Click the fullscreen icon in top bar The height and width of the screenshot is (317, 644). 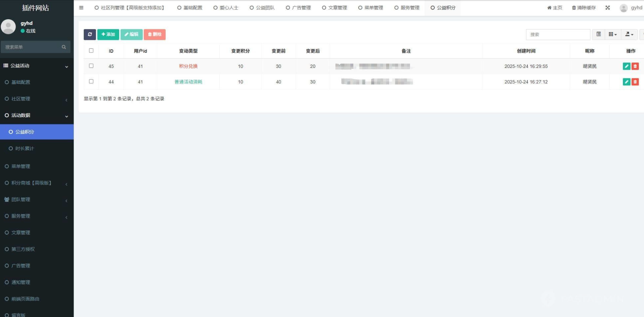click(607, 8)
